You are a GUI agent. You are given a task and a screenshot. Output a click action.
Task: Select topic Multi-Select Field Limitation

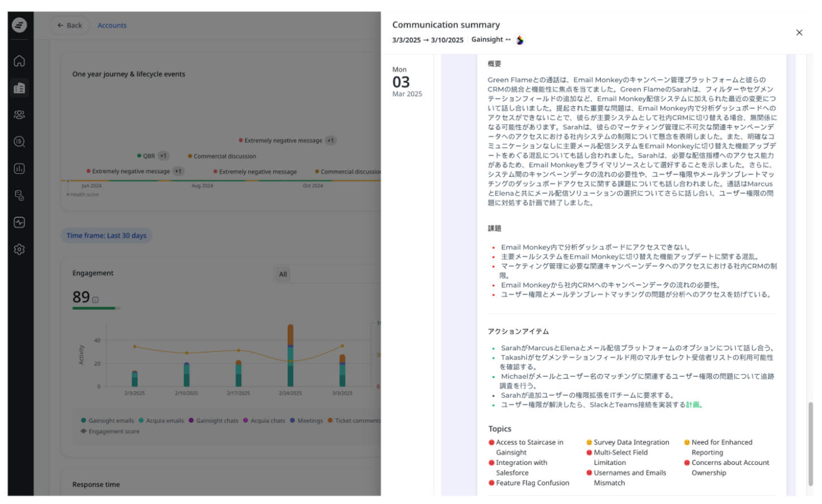(x=617, y=458)
